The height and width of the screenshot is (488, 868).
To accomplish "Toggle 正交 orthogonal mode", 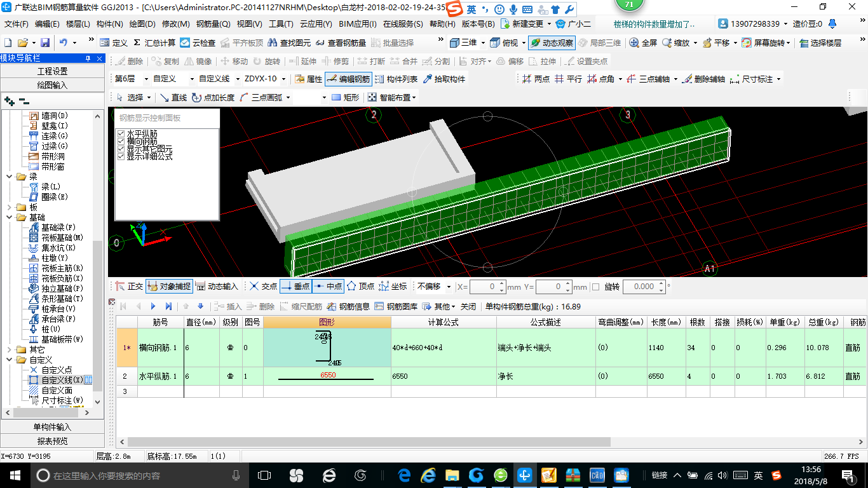I will click(x=130, y=287).
